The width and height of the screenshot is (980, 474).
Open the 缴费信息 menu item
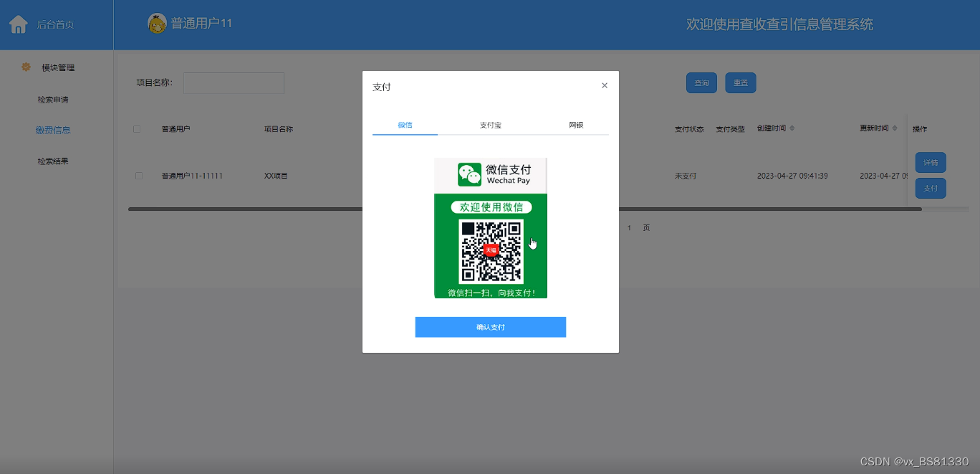[53, 131]
